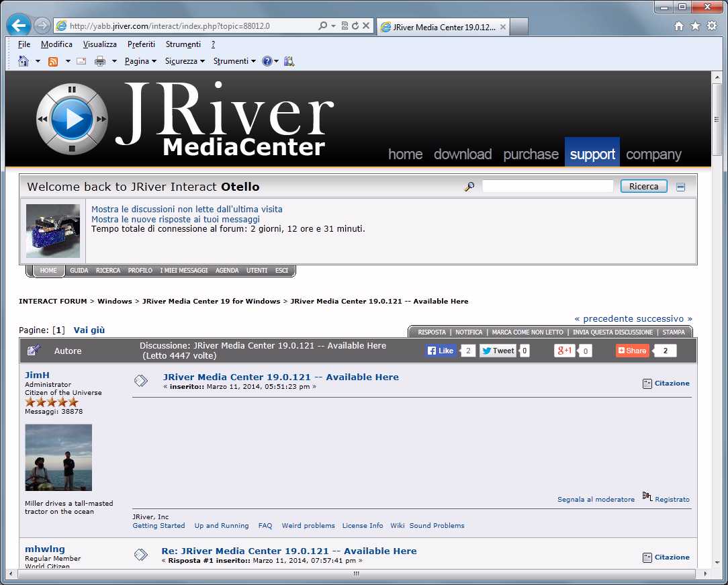
Task: Go to the download site tab
Action: [463, 154]
